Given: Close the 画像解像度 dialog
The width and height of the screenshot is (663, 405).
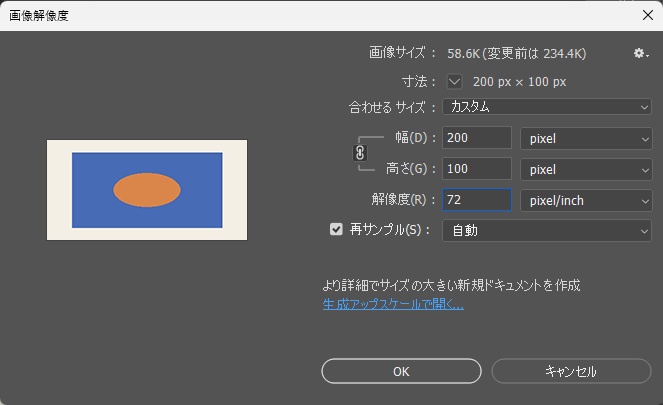Looking at the screenshot, I should pyautogui.click(x=647, y=15).
